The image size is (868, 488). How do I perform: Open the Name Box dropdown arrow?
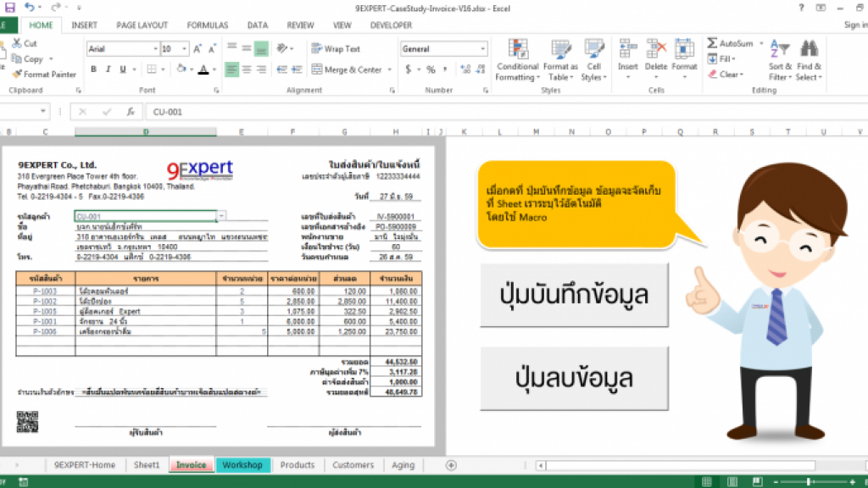point(42,111)
